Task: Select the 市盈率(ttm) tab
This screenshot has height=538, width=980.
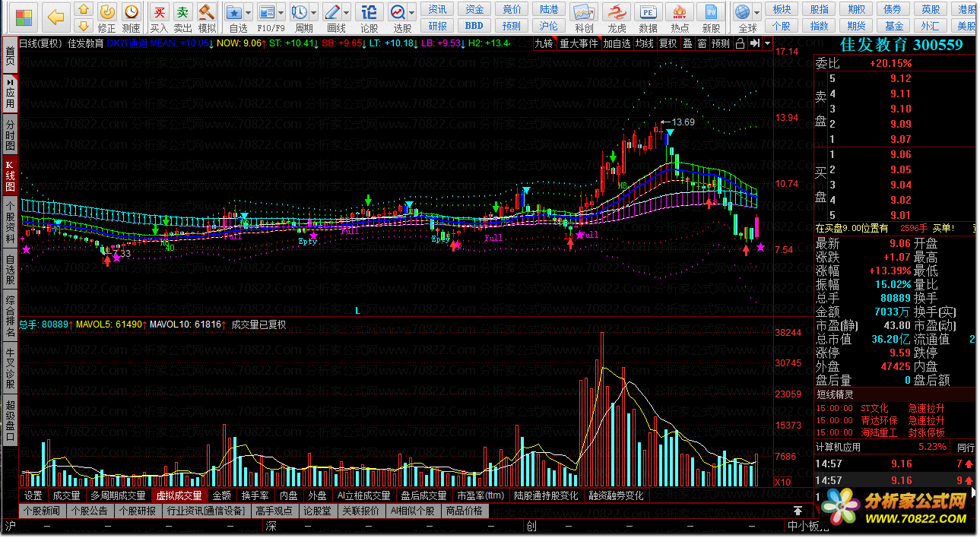Action: click(480, 495)
